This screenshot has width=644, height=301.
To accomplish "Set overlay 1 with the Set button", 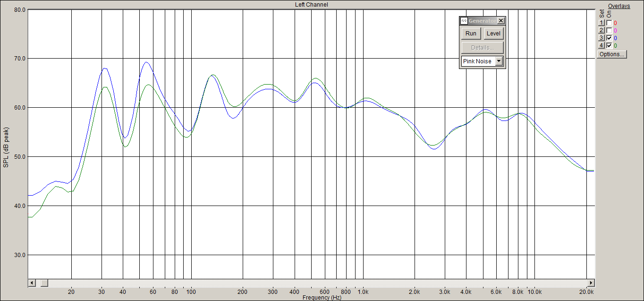I will 602,23.
